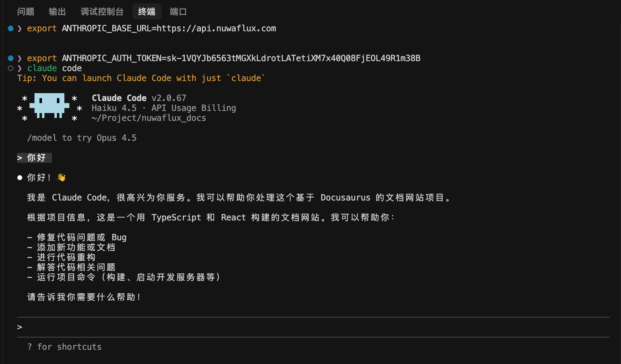Click the chevron arrow before the claude command

pos(20,68)
